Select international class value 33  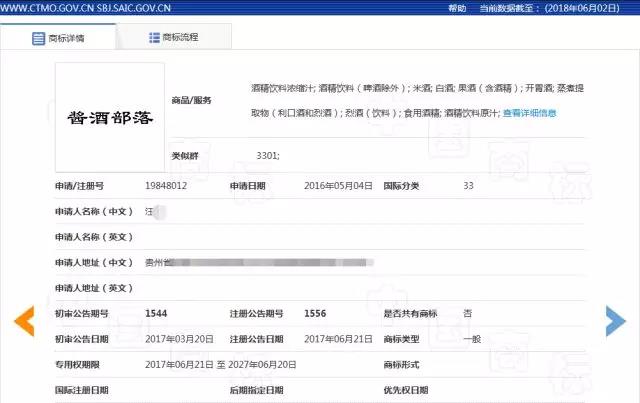click(x=468, y=186)
